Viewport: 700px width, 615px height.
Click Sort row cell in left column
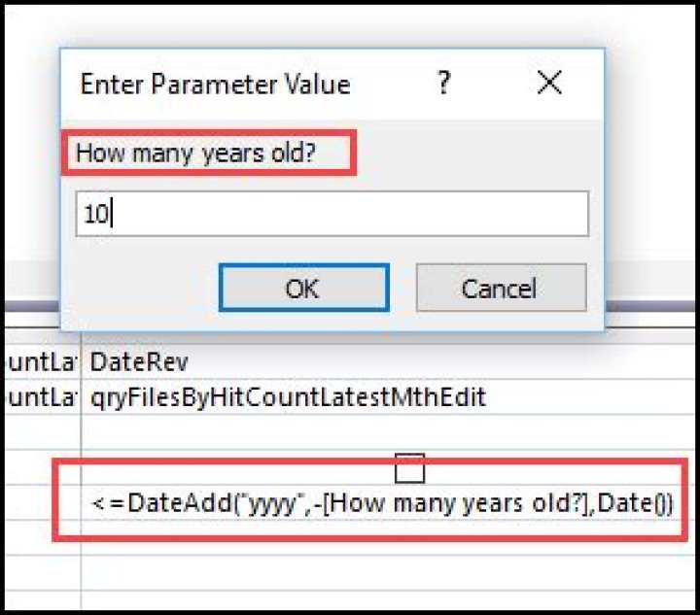(39, 432)
